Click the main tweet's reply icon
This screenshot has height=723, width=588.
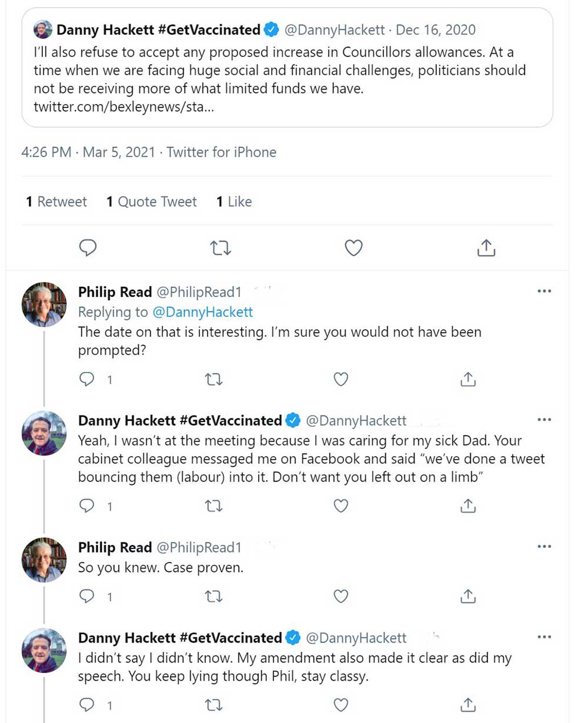point(88,249)
